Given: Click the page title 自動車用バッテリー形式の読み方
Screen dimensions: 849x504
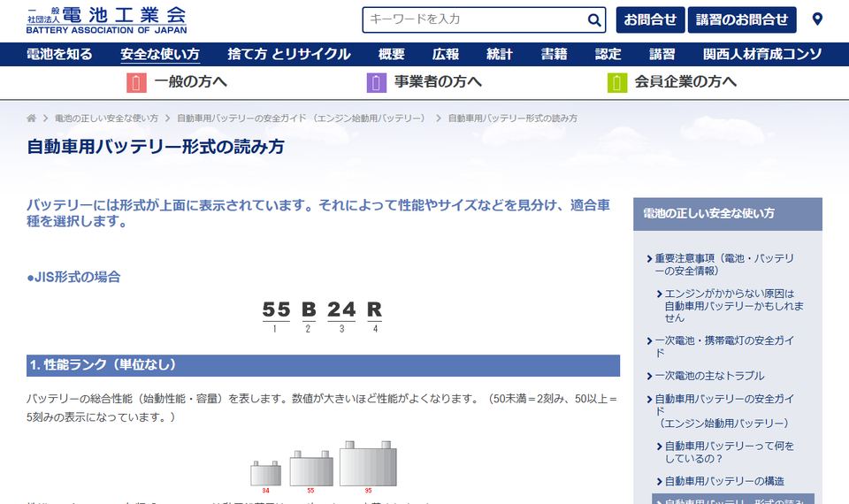Looking at the screenshot, I should [156, 147].
